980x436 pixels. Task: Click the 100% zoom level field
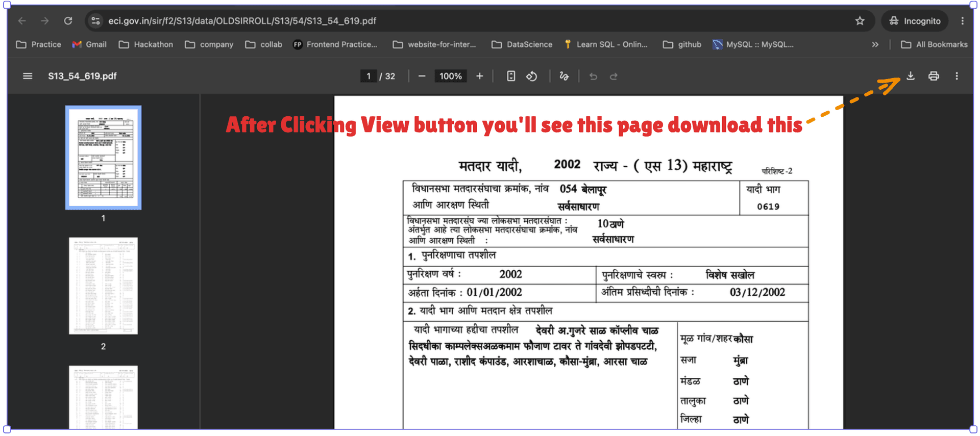[x=451, y=76]
